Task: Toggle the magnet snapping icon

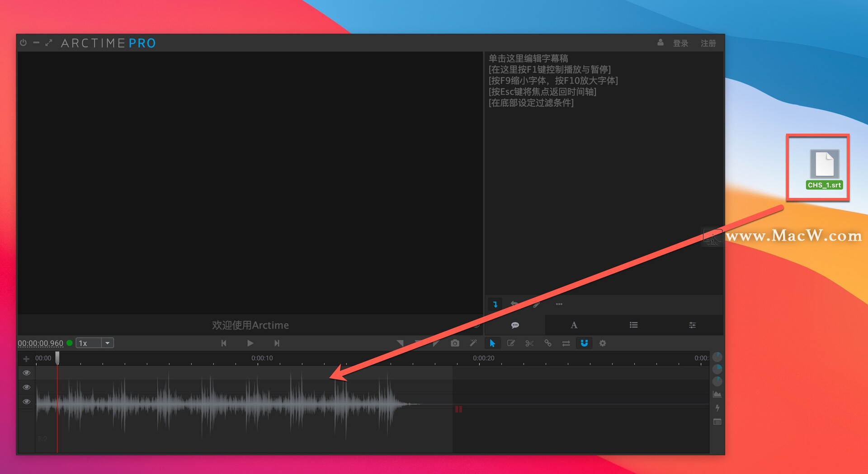Action: 584,343
